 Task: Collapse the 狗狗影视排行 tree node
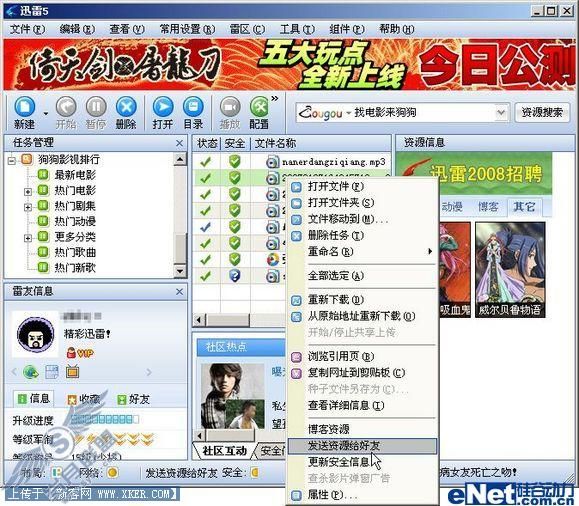tap(12, 161)
